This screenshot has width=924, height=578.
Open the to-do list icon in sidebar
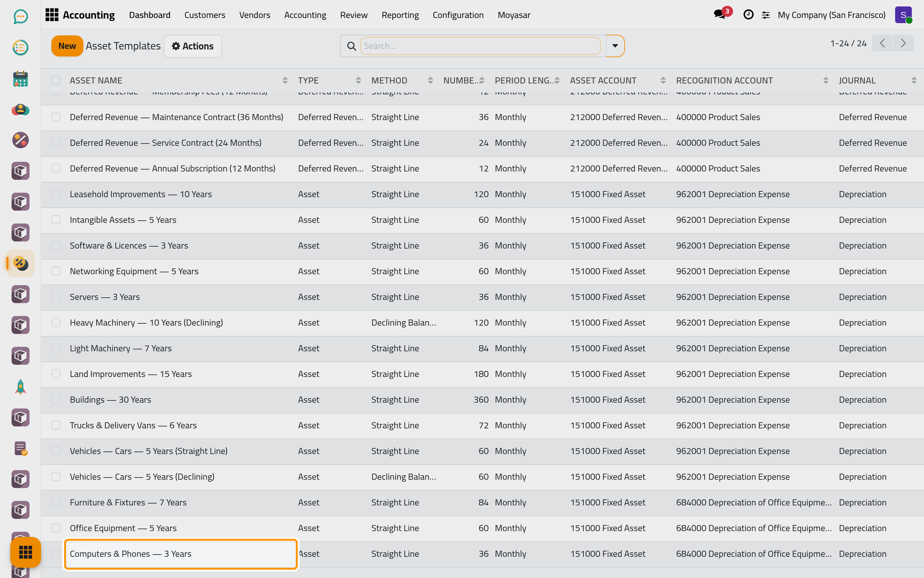click(20, 48)
